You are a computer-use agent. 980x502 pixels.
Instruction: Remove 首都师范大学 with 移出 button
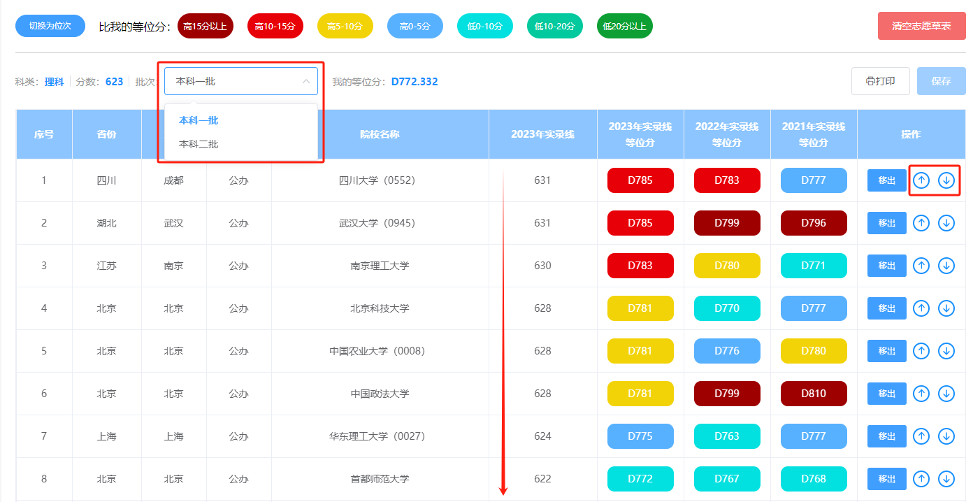887,479
